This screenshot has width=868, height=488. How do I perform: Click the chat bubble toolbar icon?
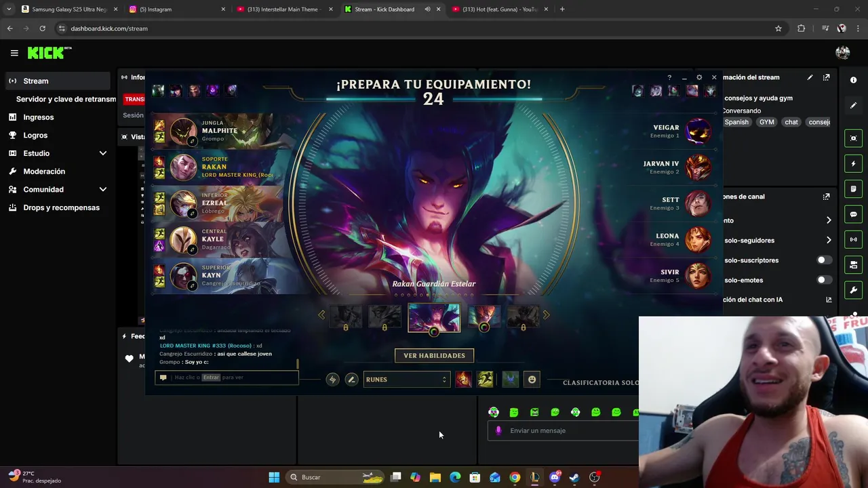pos(854,214)
